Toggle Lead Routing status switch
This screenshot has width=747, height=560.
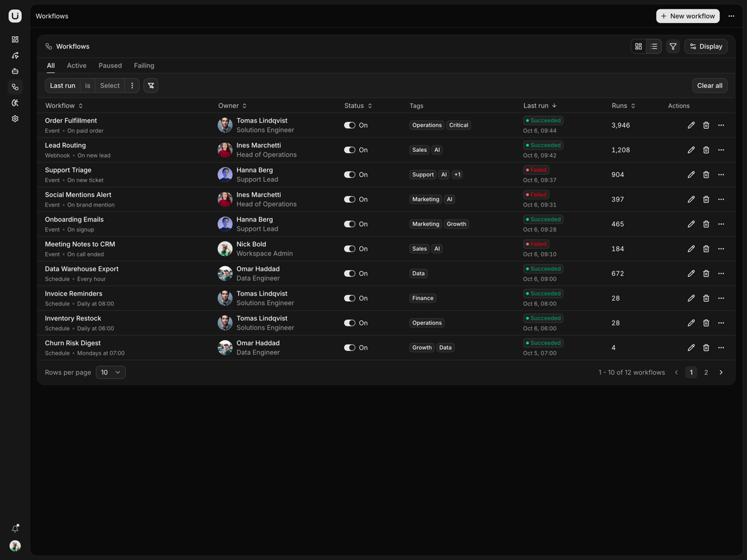pos(350,150)
